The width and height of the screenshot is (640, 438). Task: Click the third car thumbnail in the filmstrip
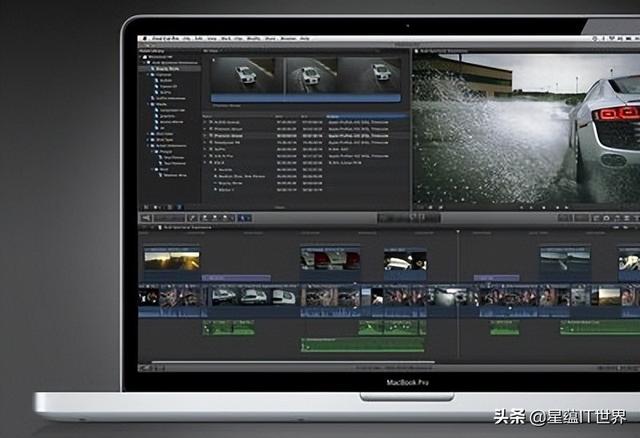[370, 75]
